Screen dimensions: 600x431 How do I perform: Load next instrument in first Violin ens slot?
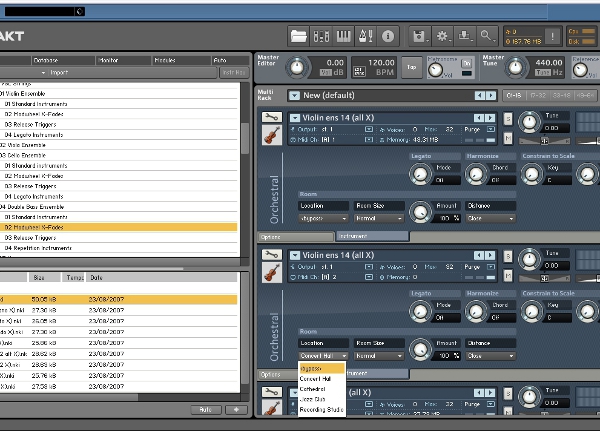click(x=490, y=118)
